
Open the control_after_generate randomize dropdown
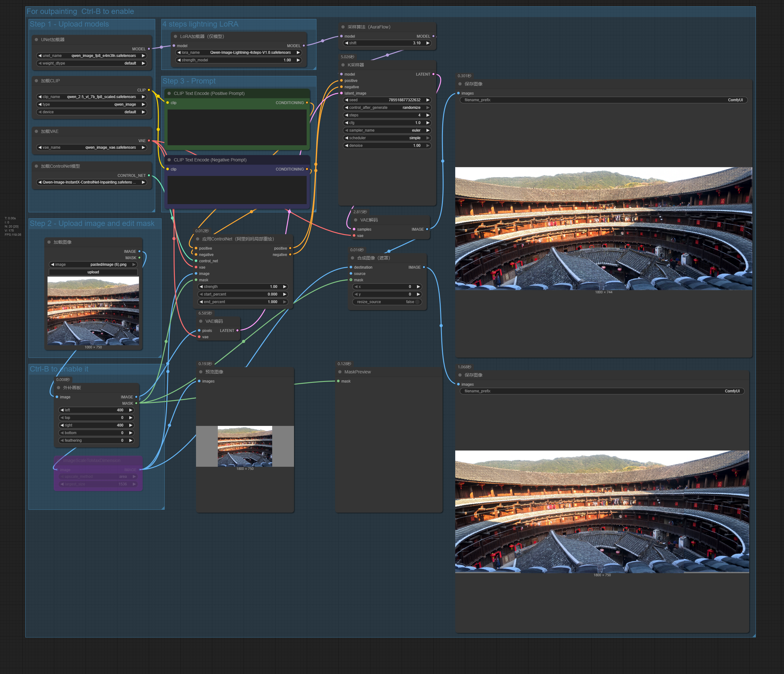(x=387, y=108)
